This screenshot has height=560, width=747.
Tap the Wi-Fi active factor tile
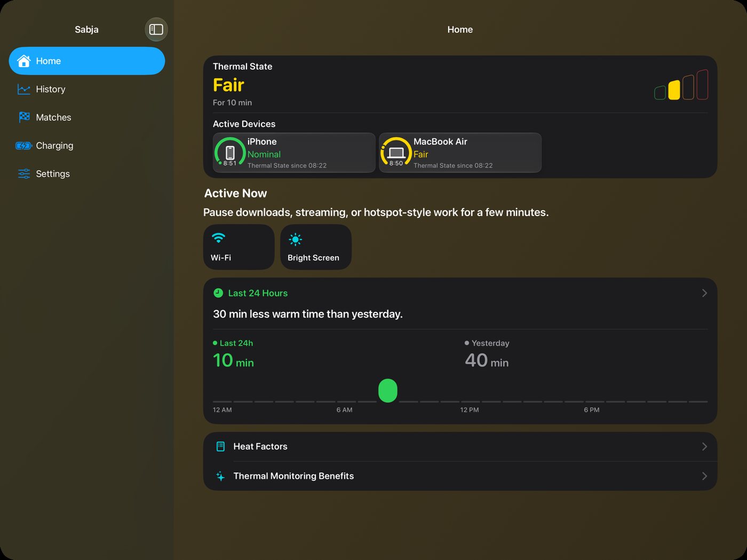239,247
